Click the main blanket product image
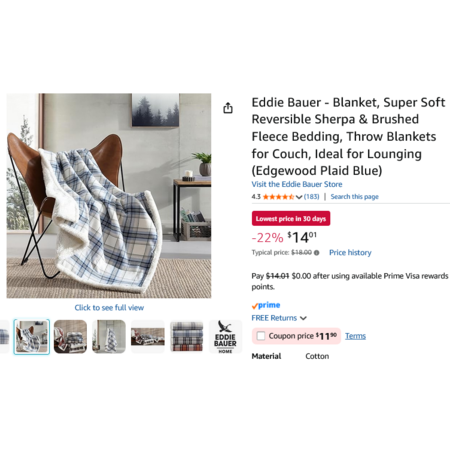Screen dimensions: 450x450 pyautogui.click(x=109, y=196)
